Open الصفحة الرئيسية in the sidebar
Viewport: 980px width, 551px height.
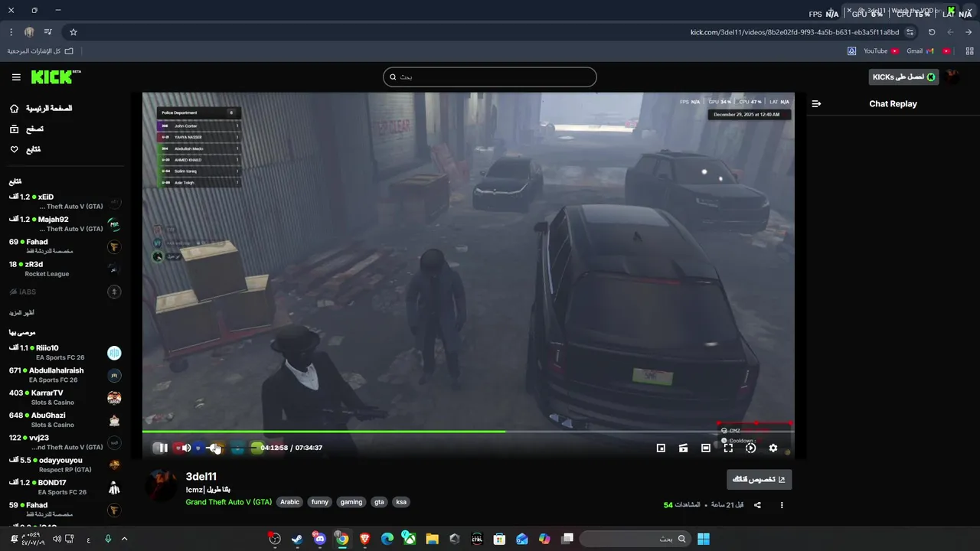coord(41,109)
